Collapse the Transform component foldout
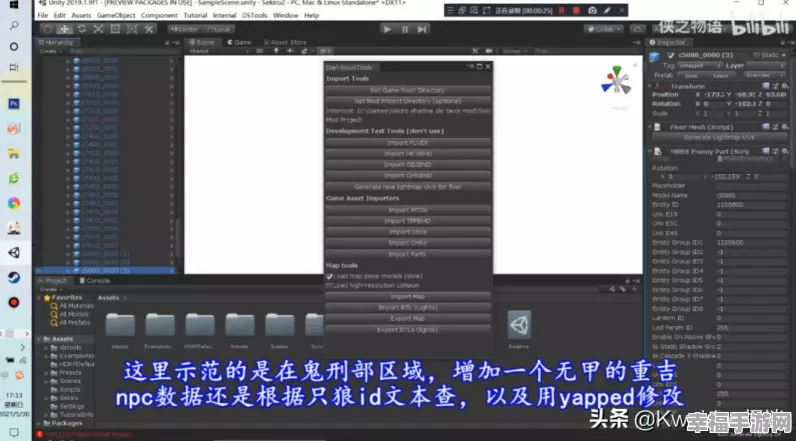The image size is (796, 441). pyautogui.click(x=650, y=86)
